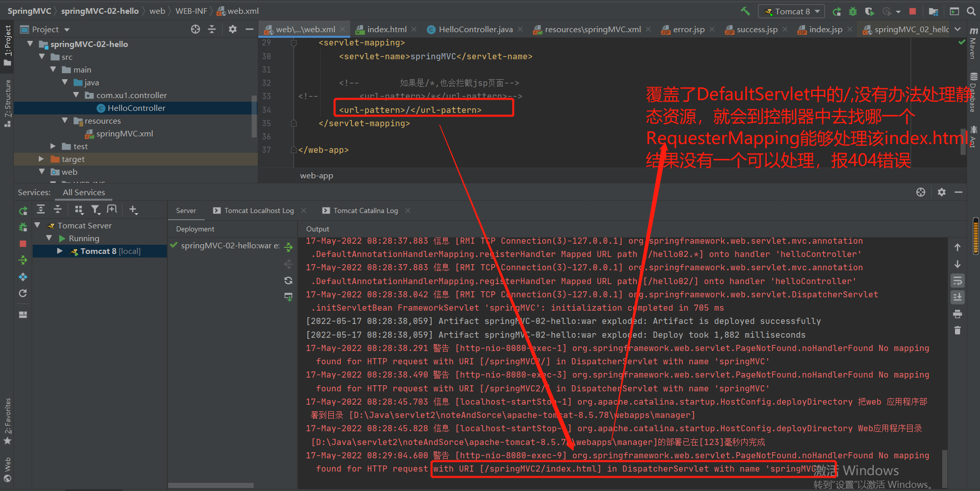
Task: Click Output panel vertical scrollbar
Action: pyautogui.click(x=945, y=468)
